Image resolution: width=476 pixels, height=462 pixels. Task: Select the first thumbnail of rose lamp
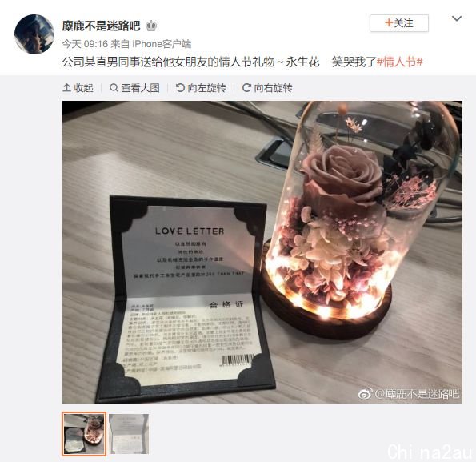click(x=84, y=434)
